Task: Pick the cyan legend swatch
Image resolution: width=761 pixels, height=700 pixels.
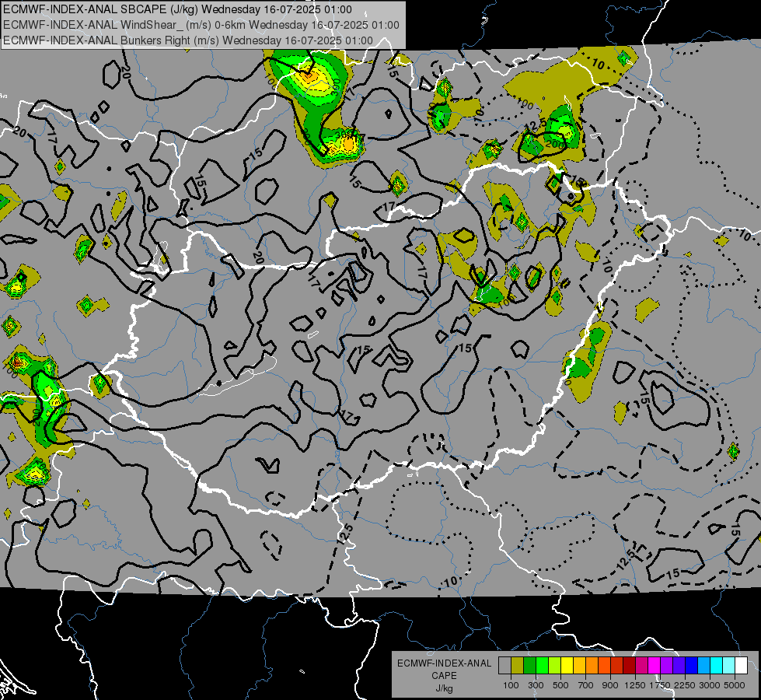Action: [x=717, y=665]
